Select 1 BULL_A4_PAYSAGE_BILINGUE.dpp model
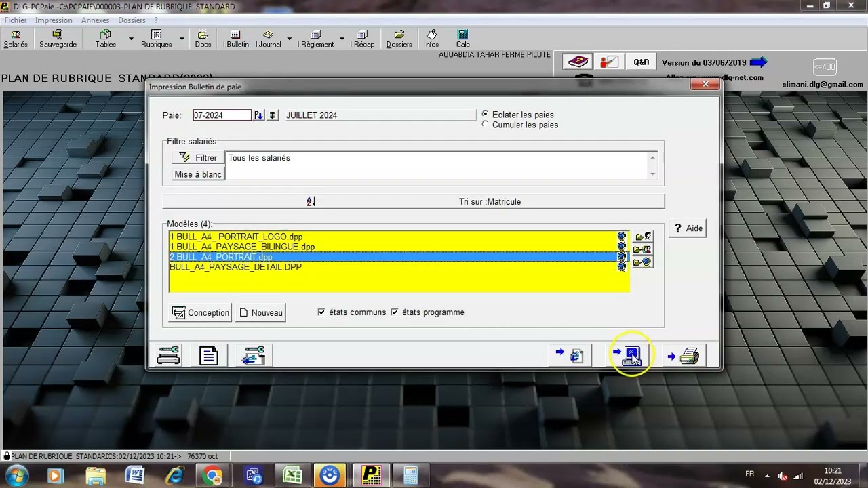The image size is (868, 488). 399,247
